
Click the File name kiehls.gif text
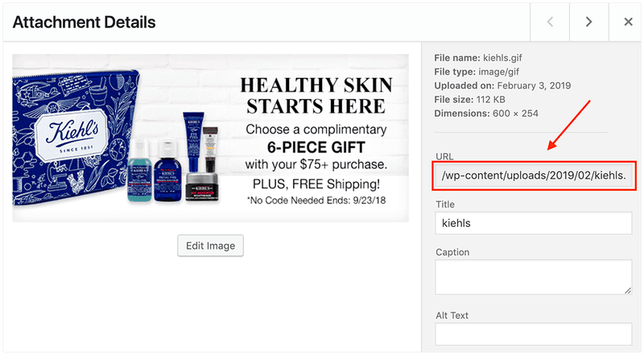pyautogui.click(x=478, y=58)
